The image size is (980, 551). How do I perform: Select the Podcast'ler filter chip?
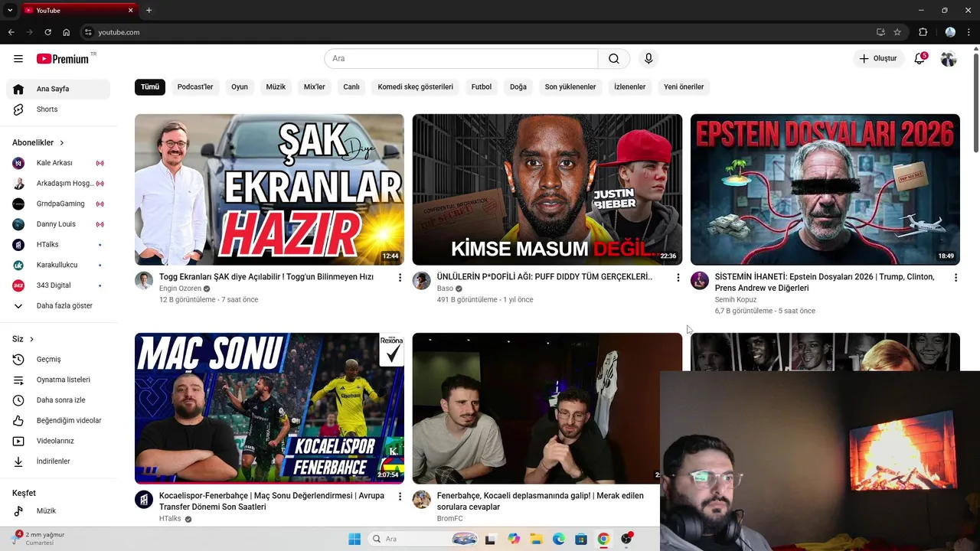195,86
